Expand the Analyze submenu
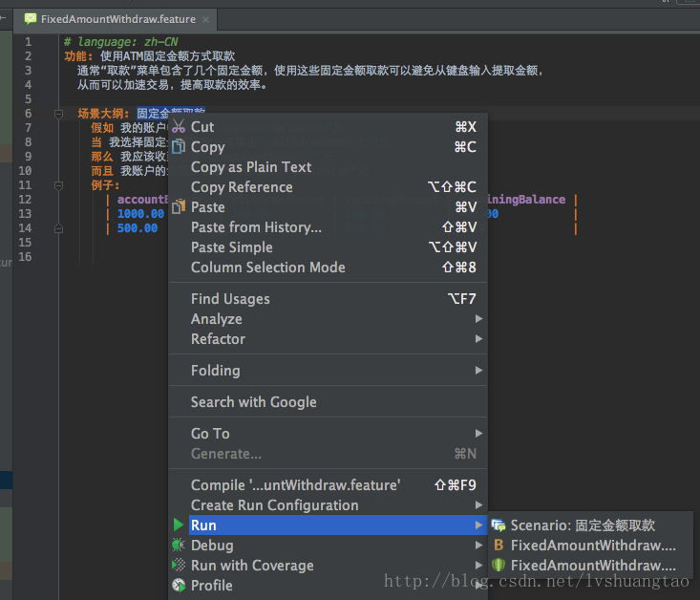 point(329,319)
